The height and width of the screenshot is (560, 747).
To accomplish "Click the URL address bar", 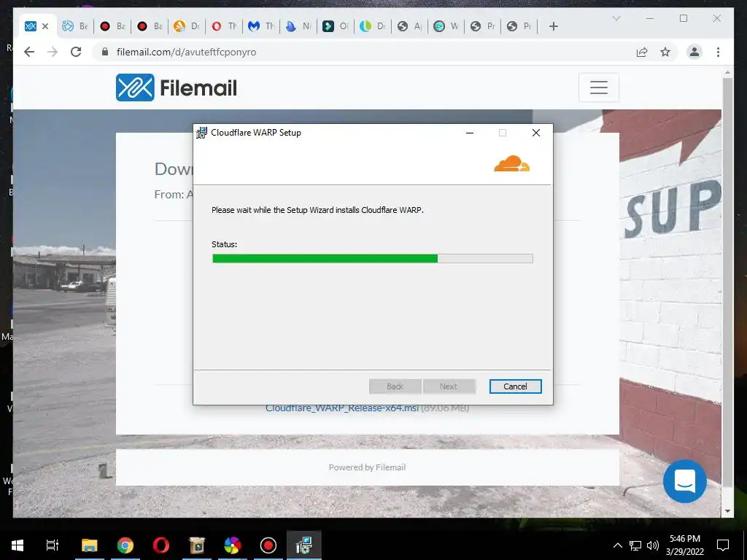I will coord(367,52).
